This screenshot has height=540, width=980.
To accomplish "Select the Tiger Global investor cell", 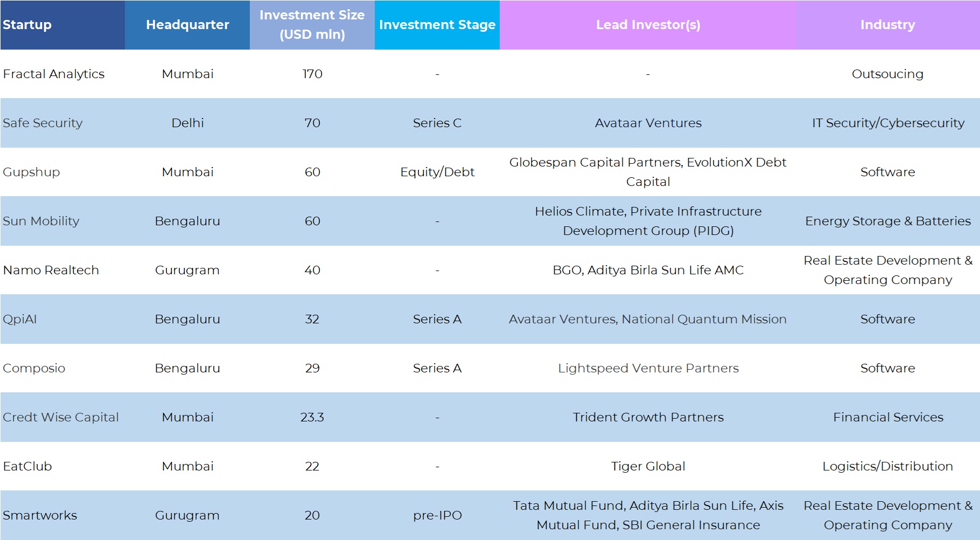I will pos(648,466).
